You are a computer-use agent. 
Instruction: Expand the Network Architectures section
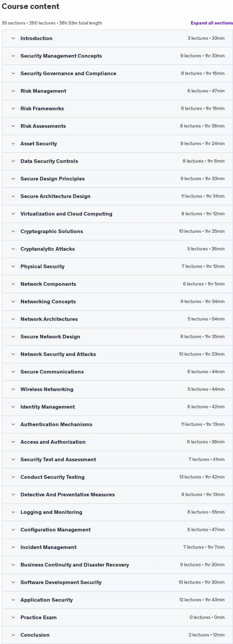pos(117,319)
